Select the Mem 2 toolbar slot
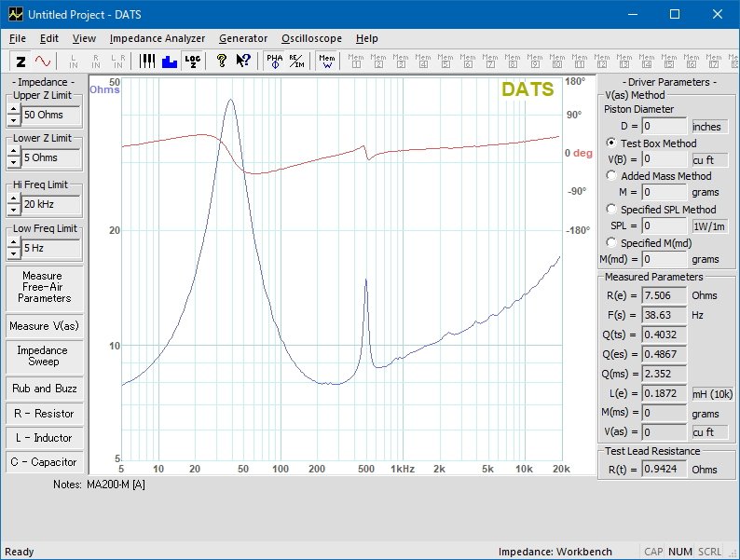Viewport: 740px width, 560px height. point(378,61)
